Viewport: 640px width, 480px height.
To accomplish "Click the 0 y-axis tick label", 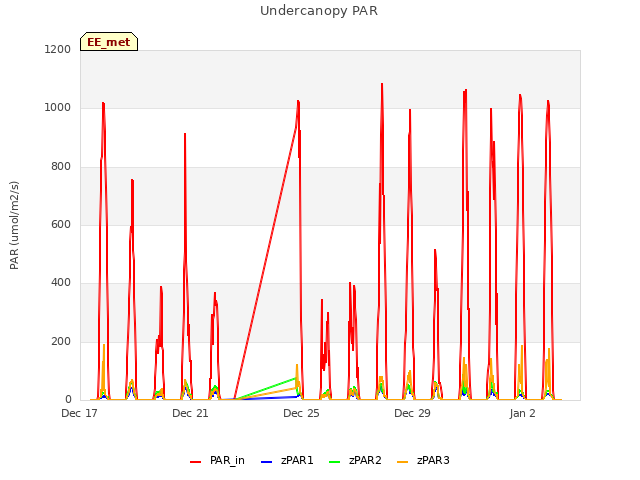I will point(68,399).
